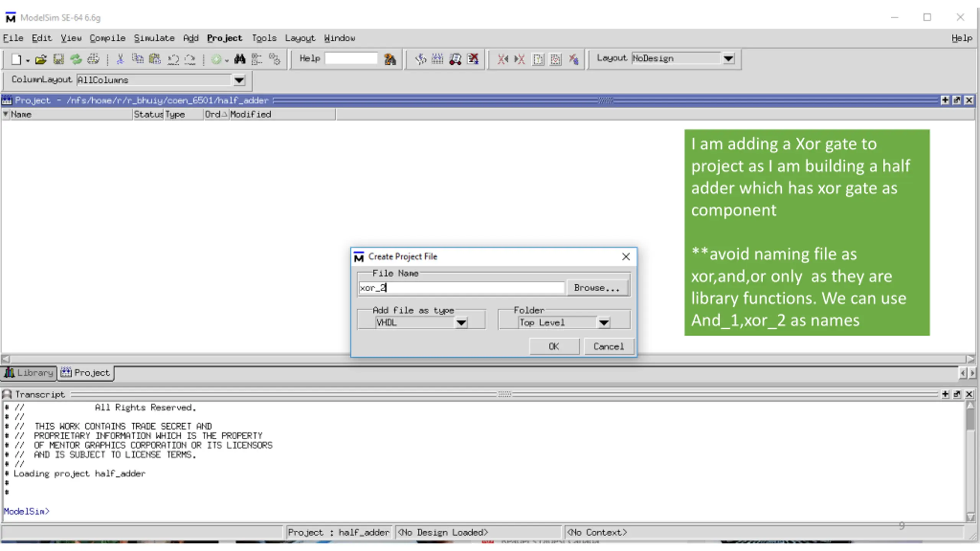Click the Cut scissors icon
The image size is (980, 551).
pos(120,59)
